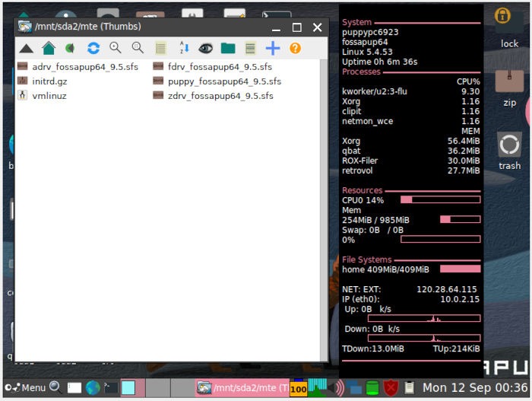Open the Menu button in the taskbar

(x=25, y=387)
